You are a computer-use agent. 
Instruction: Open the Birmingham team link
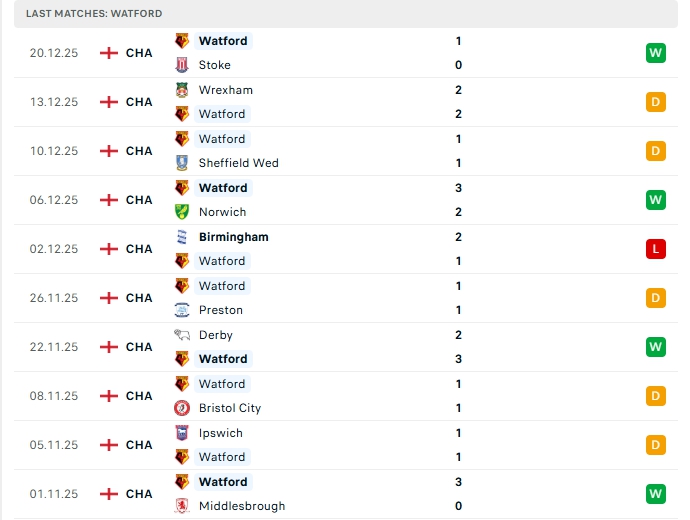[x=233, y=237]
